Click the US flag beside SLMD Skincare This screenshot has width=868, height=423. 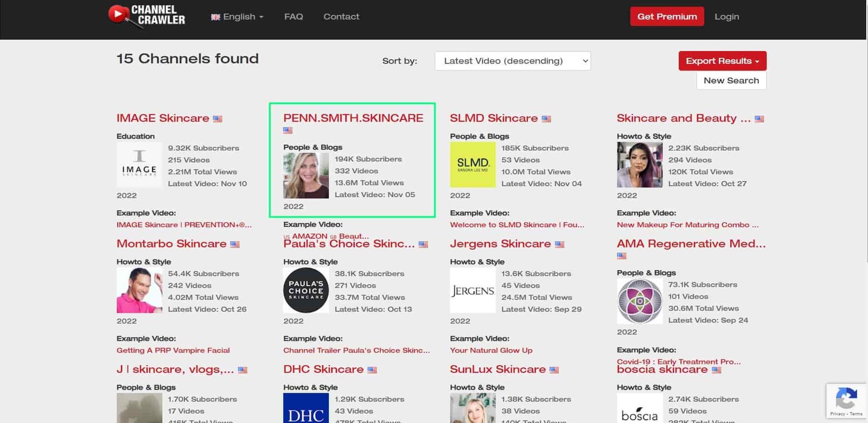click(546, 119)
